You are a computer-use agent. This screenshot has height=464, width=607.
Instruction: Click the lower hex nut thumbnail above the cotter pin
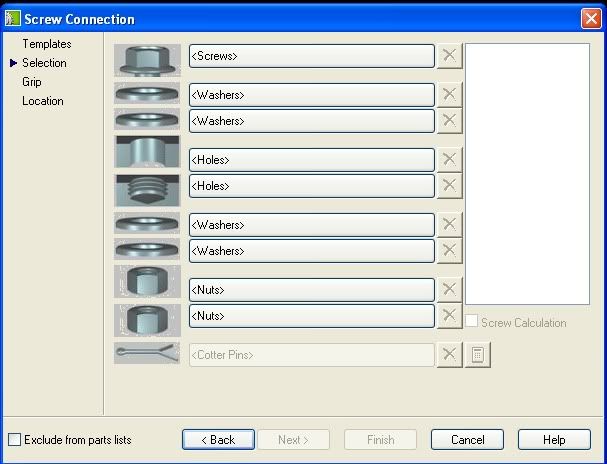coord(147,320)
